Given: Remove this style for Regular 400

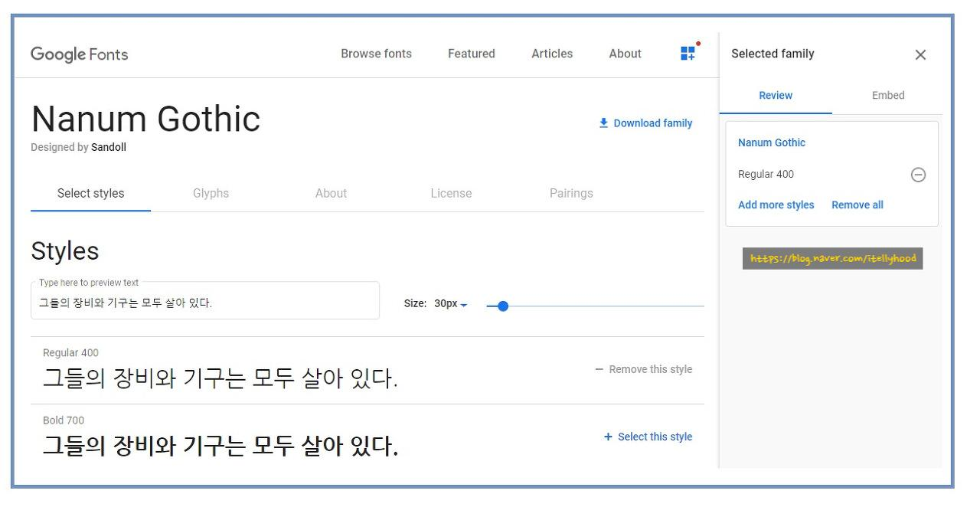Looking at the screenshot, I should tap(643, 369).
